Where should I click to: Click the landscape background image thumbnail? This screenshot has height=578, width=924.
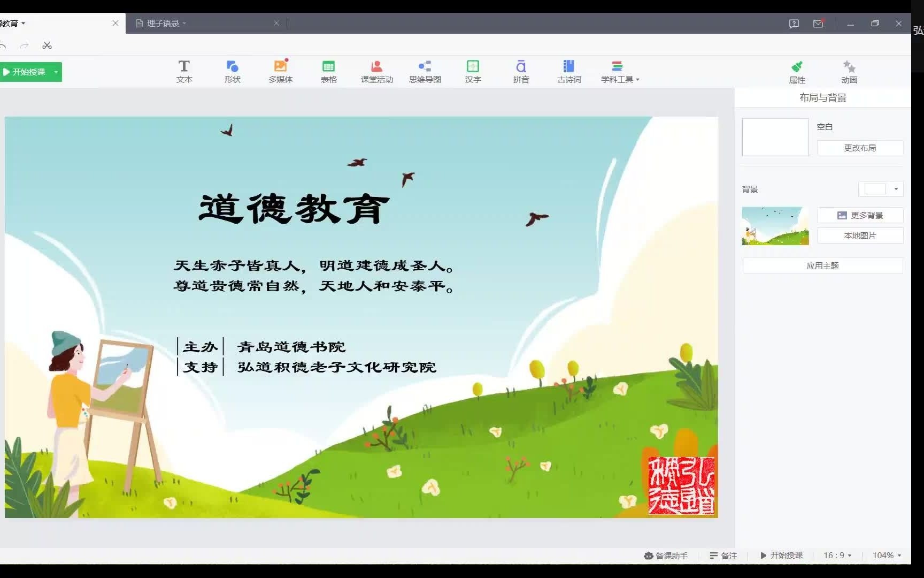[775, 226]
